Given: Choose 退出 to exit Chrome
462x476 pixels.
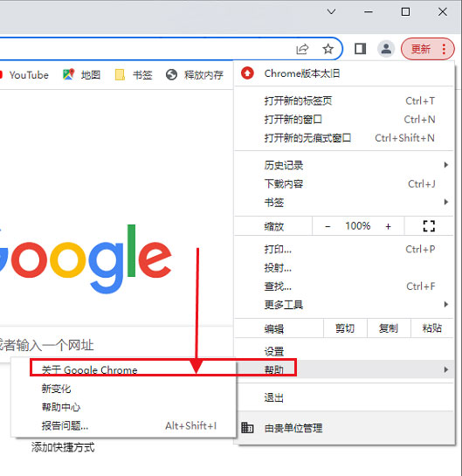Looking at the screenshot, I should tap(344, 397).
